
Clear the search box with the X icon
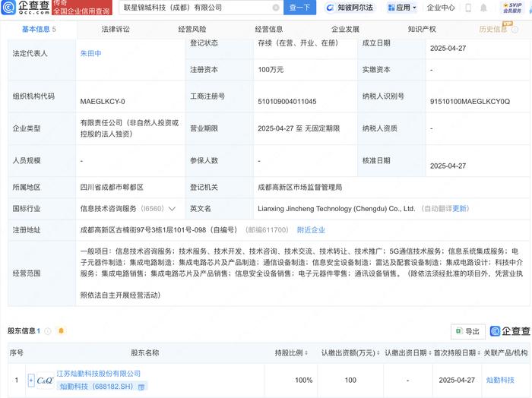tap(276, 8)
